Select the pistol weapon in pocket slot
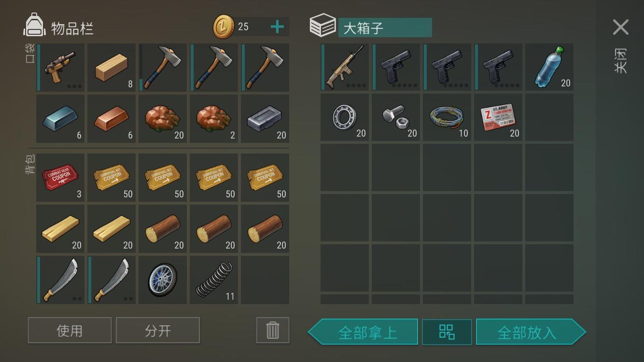644x362 pixels. 60,67
